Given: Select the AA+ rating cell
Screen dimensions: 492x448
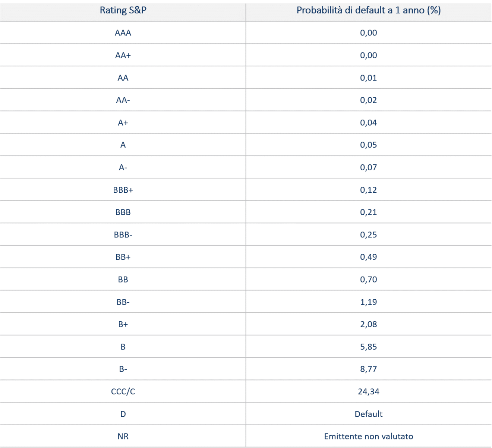Looking at the screenshot, I should click(x=123, y=55).
